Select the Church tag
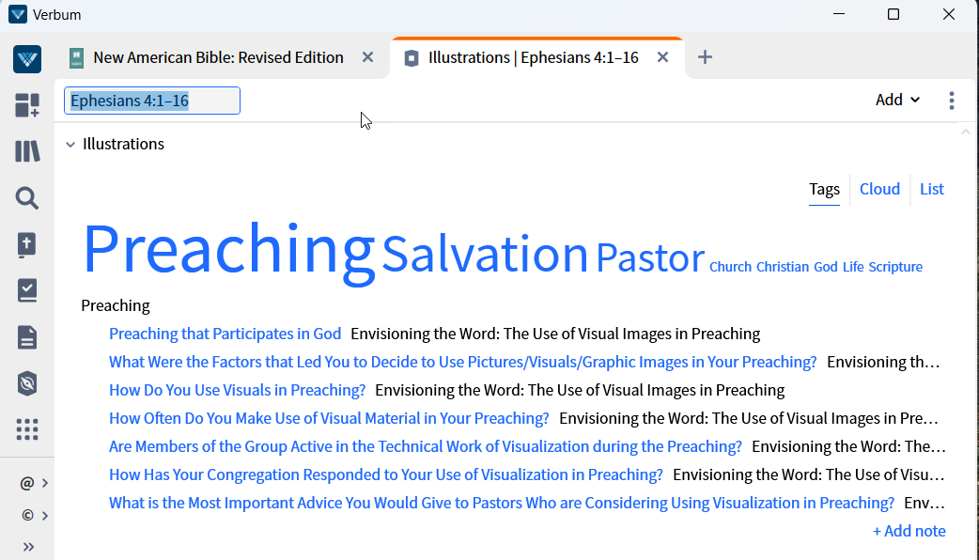 click(x=730, y=267)
